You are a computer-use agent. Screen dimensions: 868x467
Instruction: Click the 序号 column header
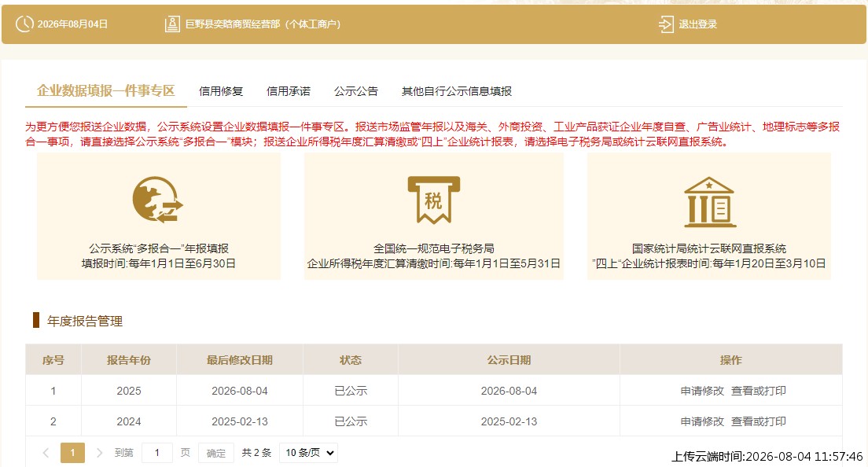[x=53, y=360]
